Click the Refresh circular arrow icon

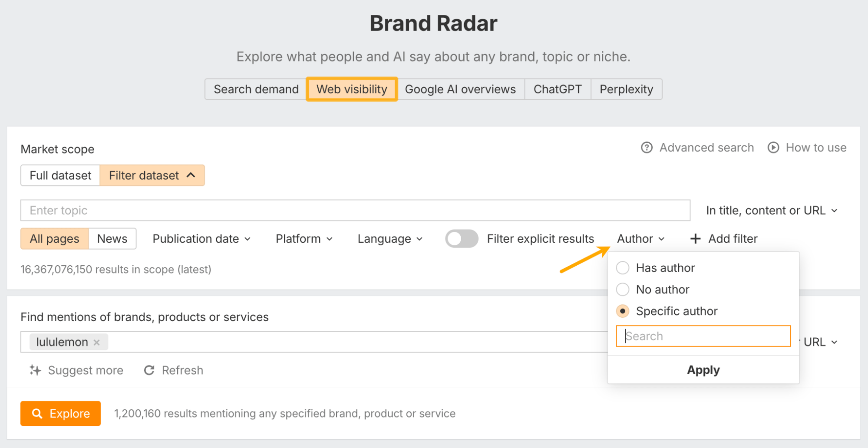coord(149,370)
